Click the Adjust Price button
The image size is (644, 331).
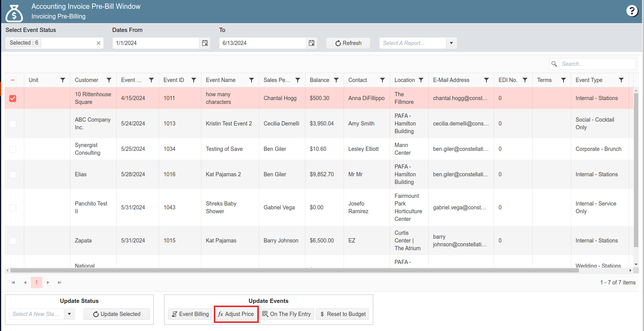236,314
